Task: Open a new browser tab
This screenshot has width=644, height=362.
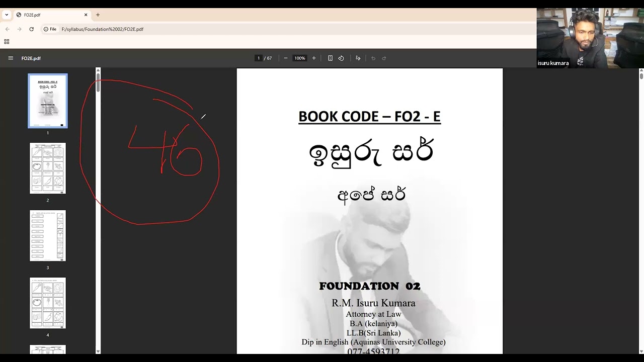Action: [98, 15]
